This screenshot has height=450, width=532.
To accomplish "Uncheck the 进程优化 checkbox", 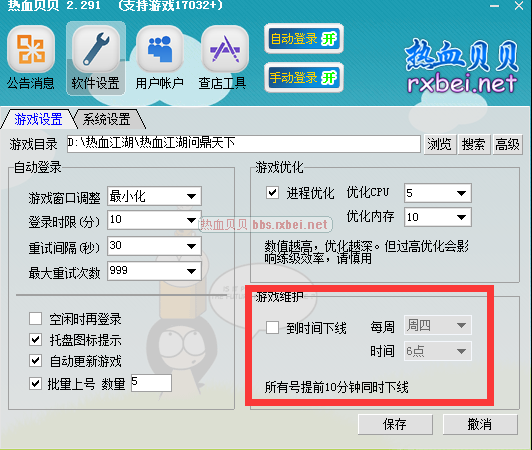I will (272, 193).
